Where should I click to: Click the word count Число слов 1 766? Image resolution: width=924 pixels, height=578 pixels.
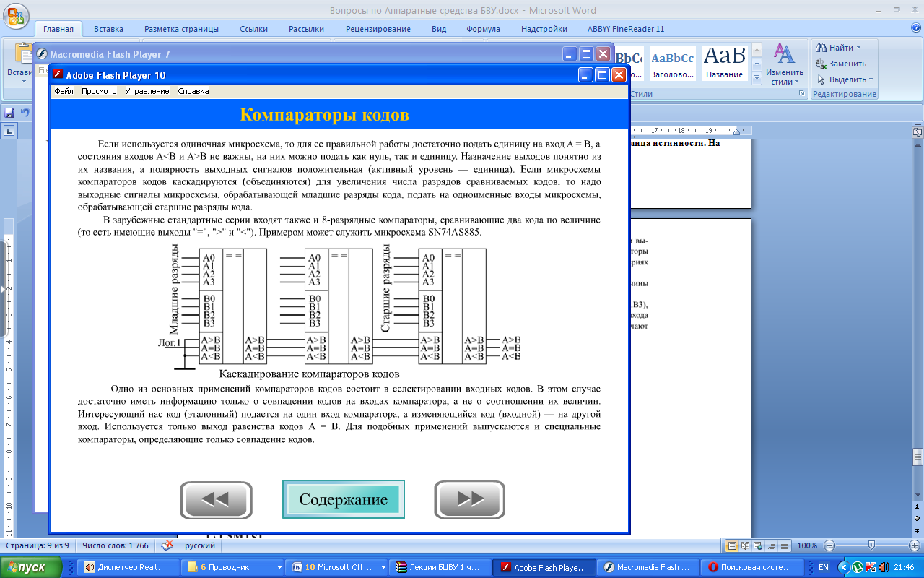(115, 545)
